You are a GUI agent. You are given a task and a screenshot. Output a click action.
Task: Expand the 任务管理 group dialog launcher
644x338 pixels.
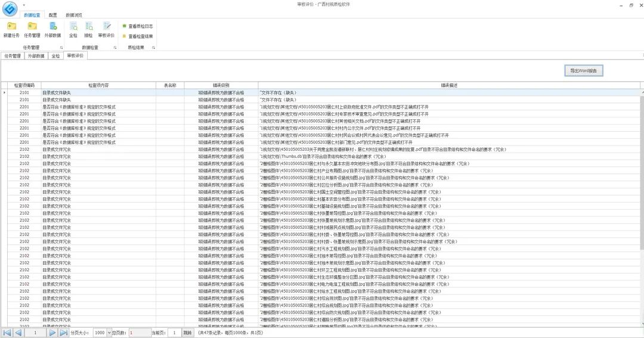[61, 48]
